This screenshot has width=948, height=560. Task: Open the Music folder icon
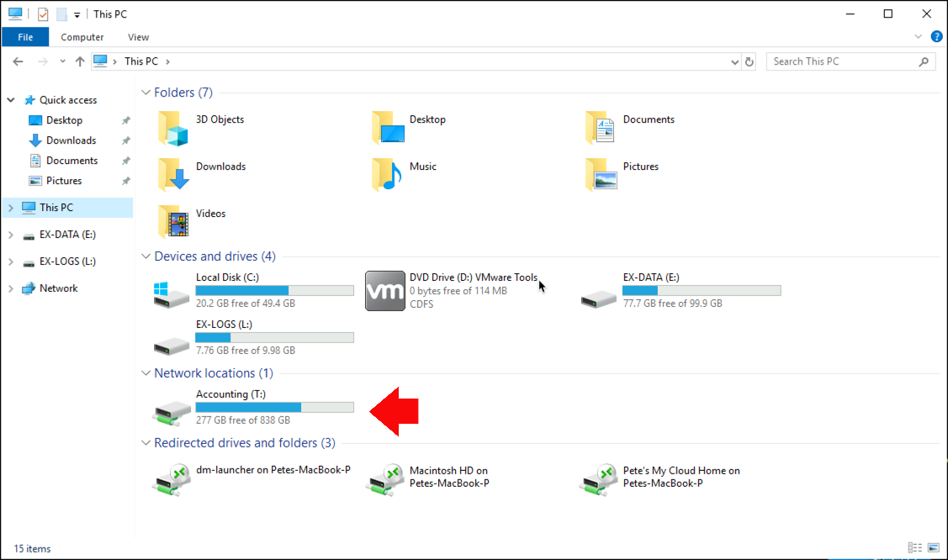click(x=386, y=175)
